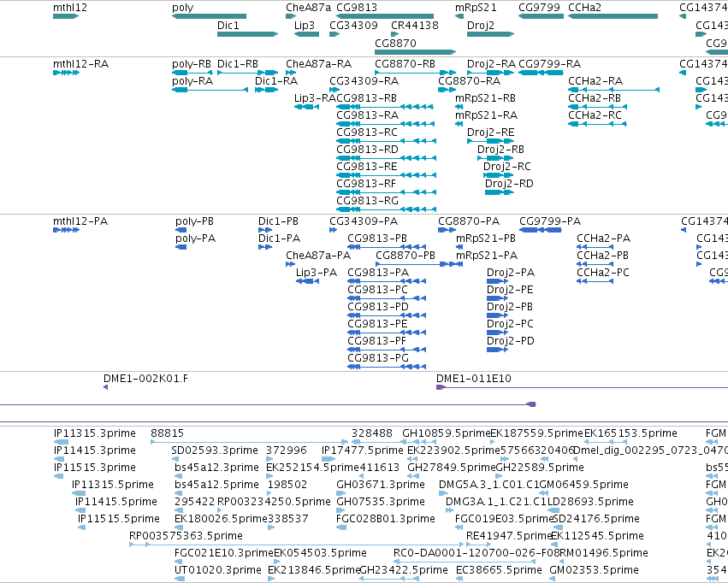
Task: Select the CR44138 gene label
Action: [x=415, y=25]
